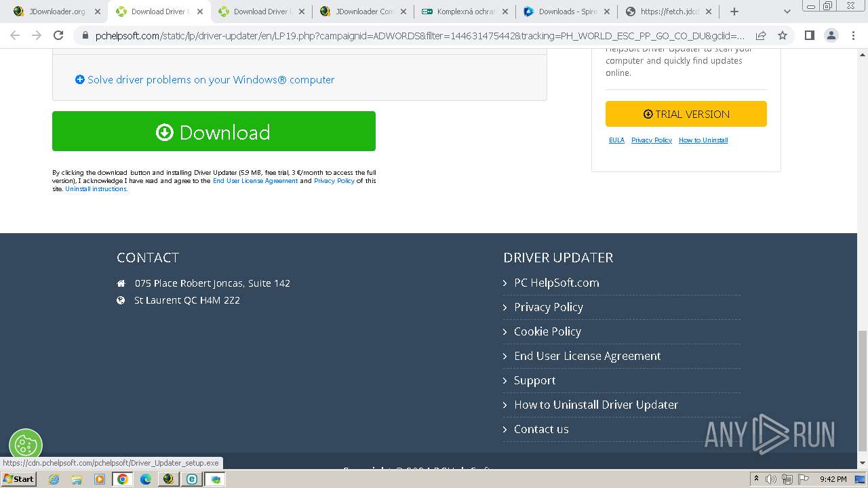Share this page icon
868x488 pixels.
click(x=761, y=36)
